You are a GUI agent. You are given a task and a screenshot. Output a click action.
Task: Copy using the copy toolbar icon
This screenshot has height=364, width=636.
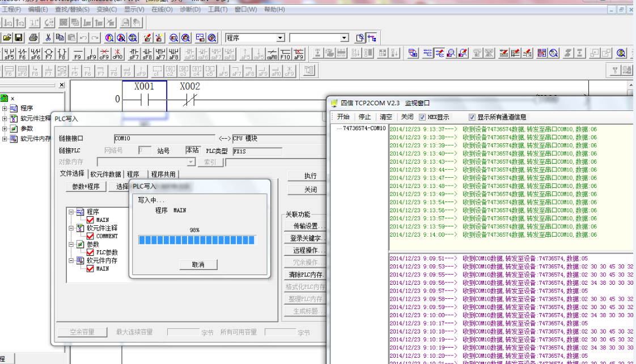click(60, 38)
